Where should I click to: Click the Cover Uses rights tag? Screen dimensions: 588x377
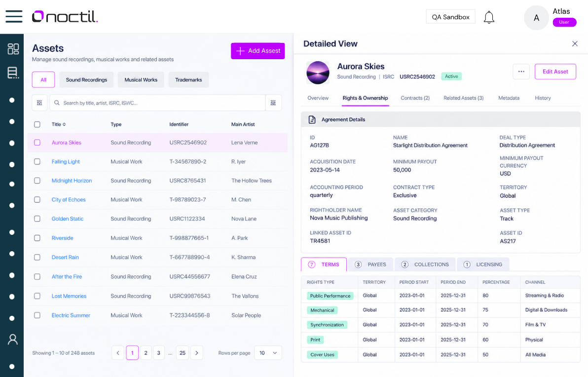pyautogui.click(x=322, y=355)
